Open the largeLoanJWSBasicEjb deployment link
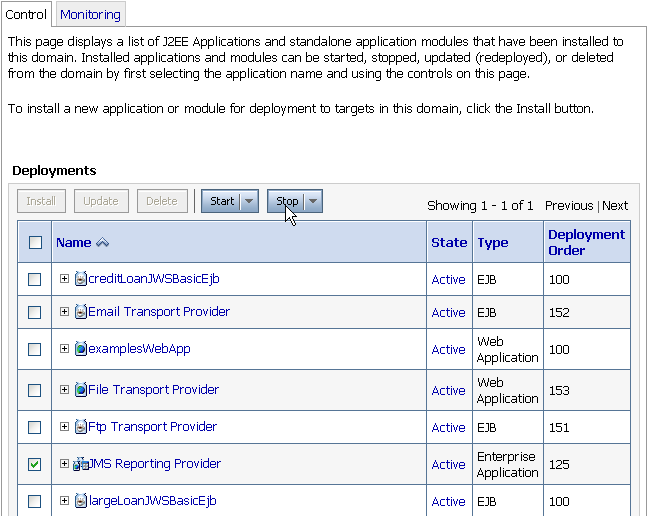This screenshot has height=516, width=647. click(x=153, y=501)
